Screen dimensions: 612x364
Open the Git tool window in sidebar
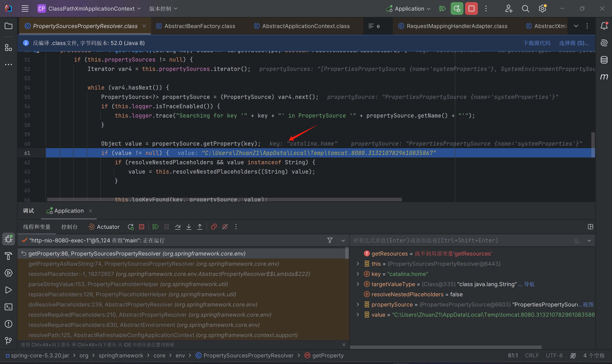coord(8,340)
